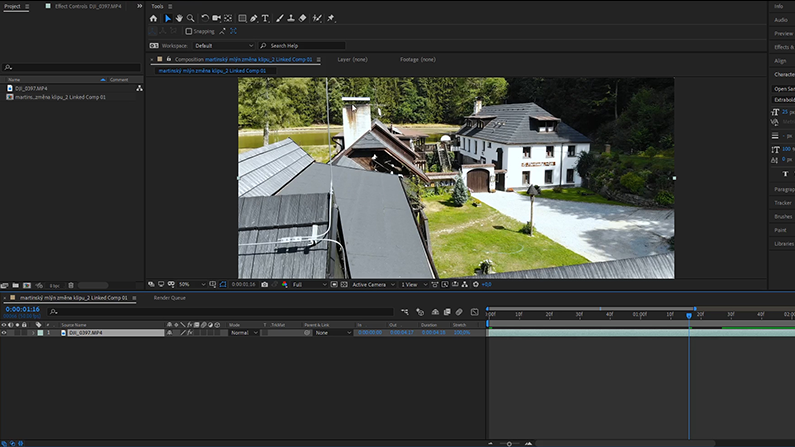
Task: Click the hide shy layers icon in timeline
Action: pyautogui.click(x=435, y=312)
